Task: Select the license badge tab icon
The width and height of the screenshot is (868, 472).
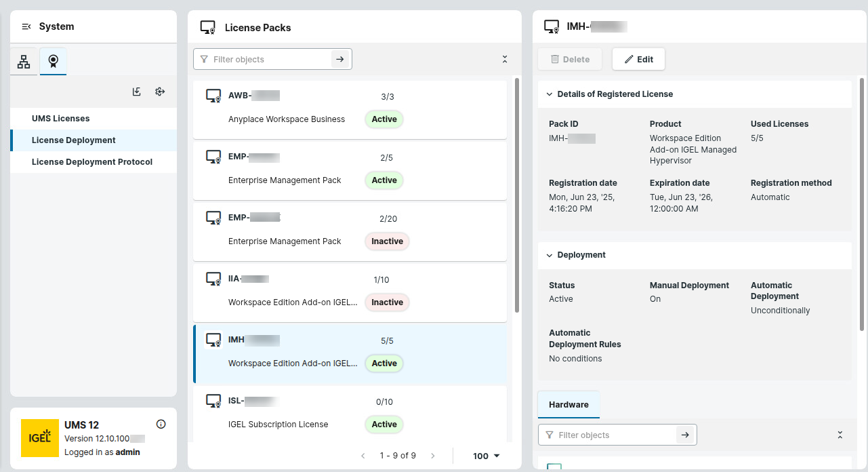Action: click(53, 62)
